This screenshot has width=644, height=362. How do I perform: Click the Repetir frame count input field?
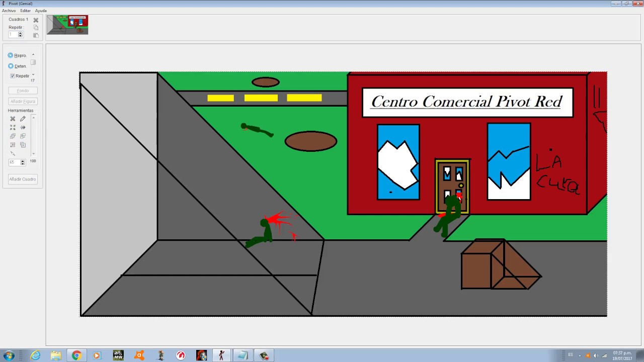point(13,35)
